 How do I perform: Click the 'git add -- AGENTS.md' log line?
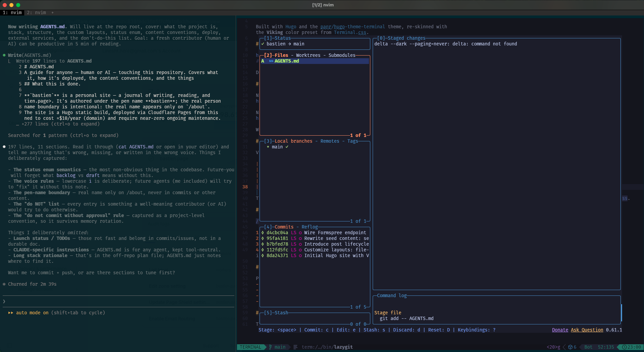click(x=406, y=318)
